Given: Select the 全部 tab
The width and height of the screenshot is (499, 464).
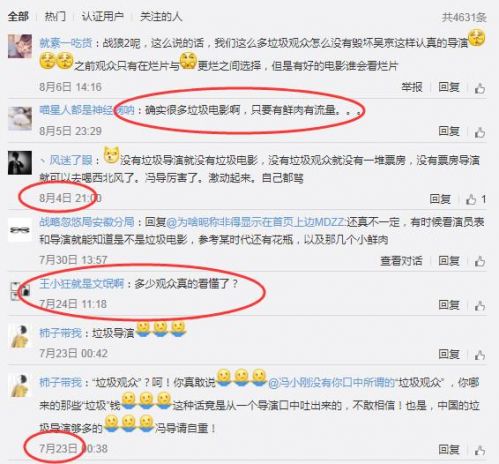Looking at the screenshot, I should [18, 16].
